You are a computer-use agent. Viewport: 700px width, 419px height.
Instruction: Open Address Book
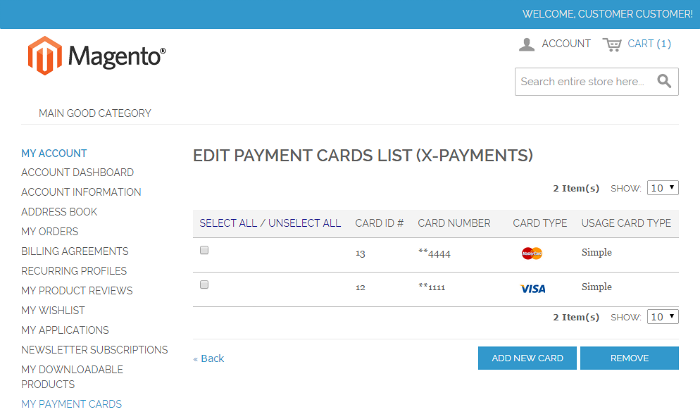[x=59, y=212]
